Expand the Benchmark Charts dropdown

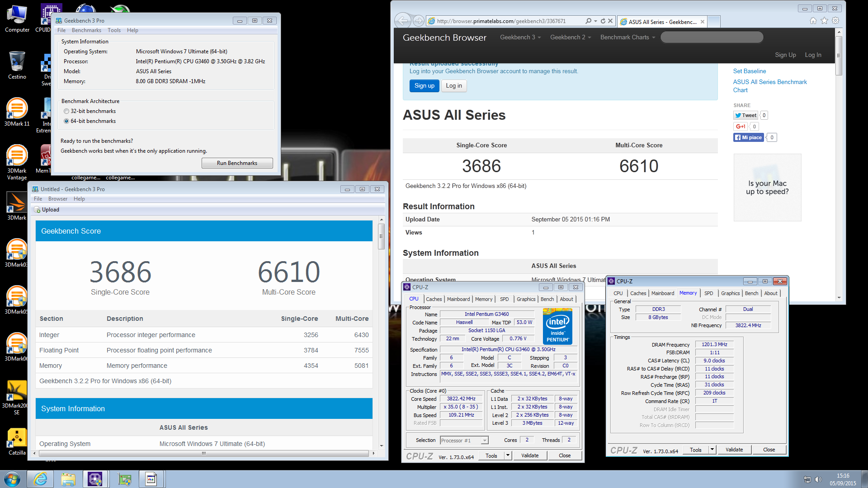627,37
